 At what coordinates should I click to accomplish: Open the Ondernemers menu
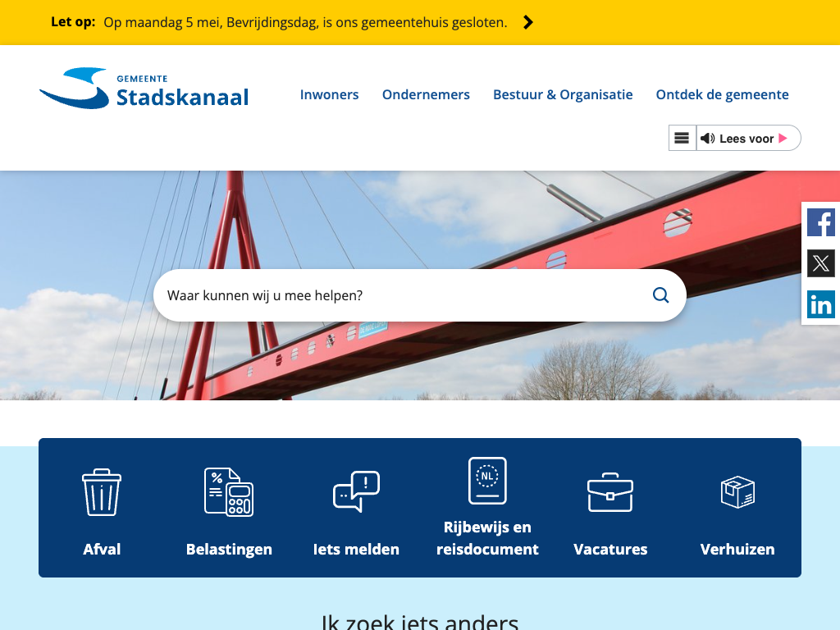(426, 94)
